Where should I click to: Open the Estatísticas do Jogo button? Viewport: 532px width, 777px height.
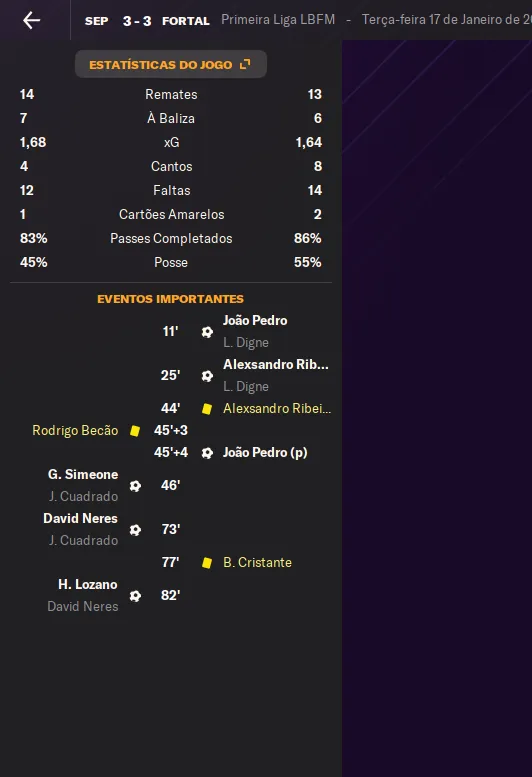171,64
